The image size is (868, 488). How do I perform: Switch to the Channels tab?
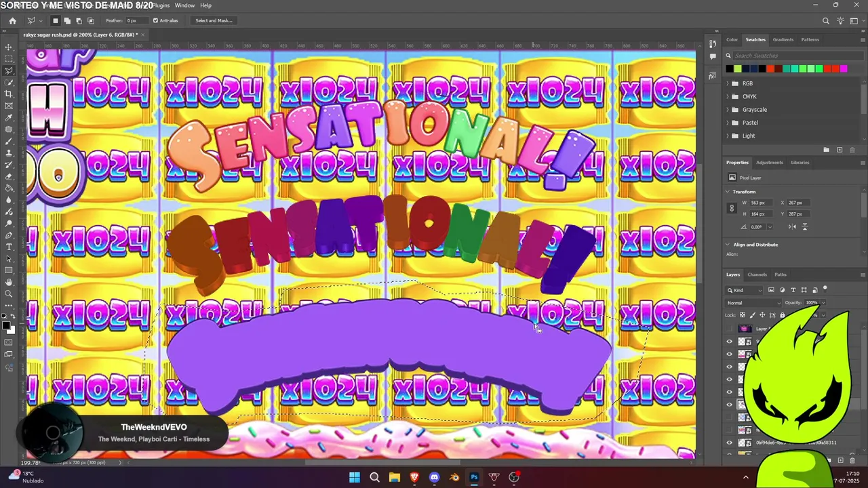tap(757, 274)
